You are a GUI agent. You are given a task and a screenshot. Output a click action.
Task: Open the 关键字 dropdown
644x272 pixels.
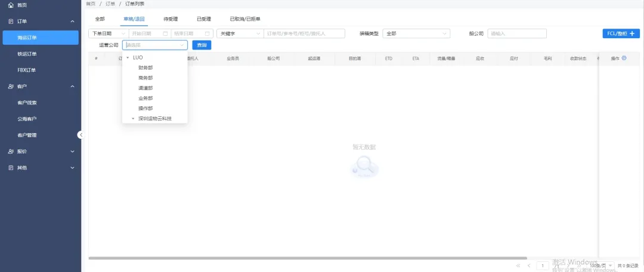[x=240, y=33]
